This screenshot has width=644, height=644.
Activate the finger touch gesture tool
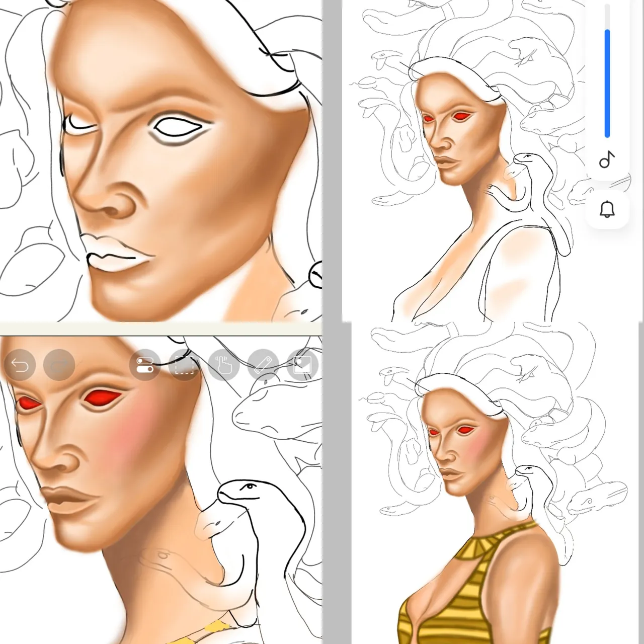[223, 365]
